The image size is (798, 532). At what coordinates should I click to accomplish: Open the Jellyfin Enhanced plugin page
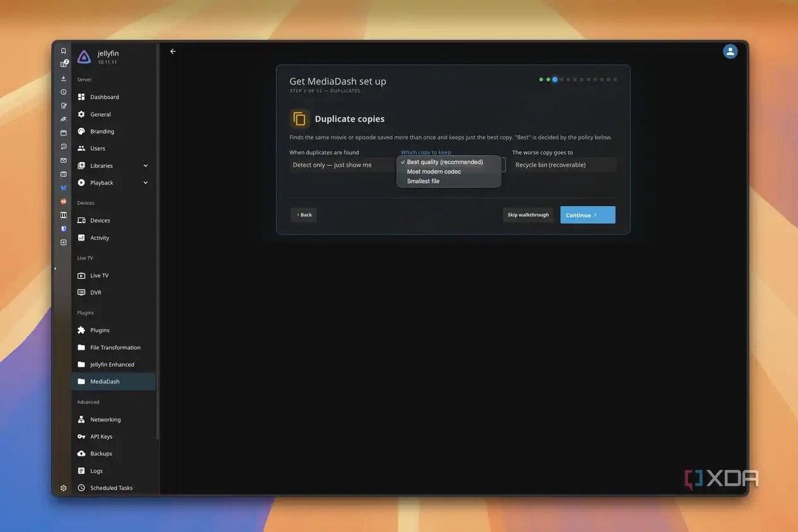113,364
